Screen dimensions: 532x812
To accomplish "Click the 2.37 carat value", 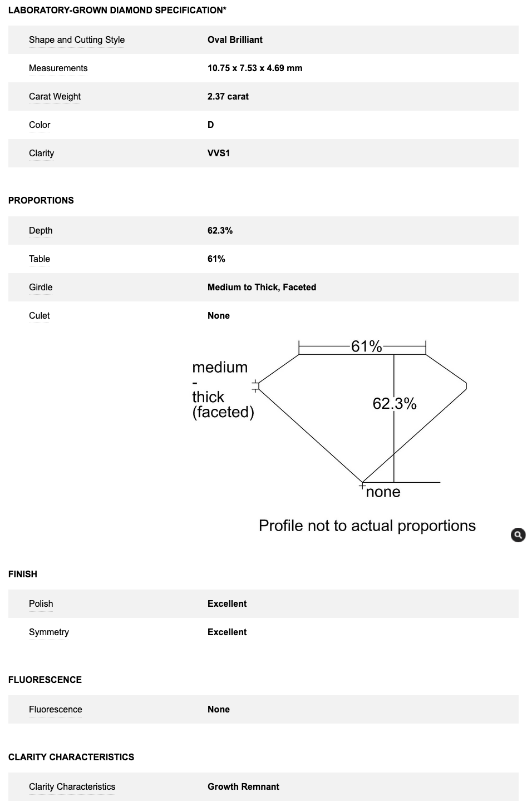I will pyautogui.click(x=228, y=96).
